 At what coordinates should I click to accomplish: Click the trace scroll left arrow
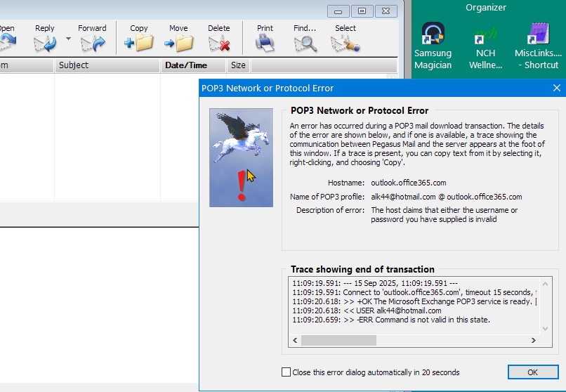(x=295, y=341)
